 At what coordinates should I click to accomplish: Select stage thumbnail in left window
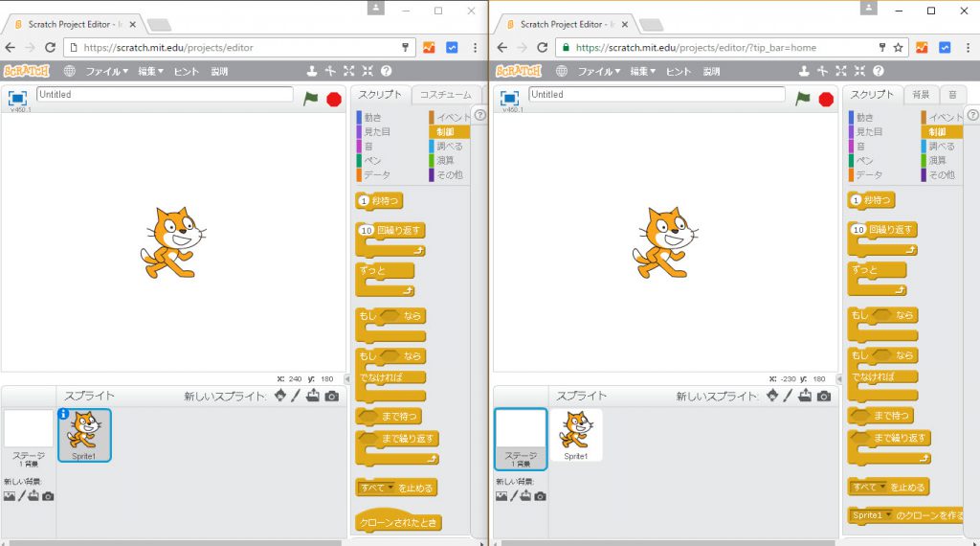tap(29, 438)
